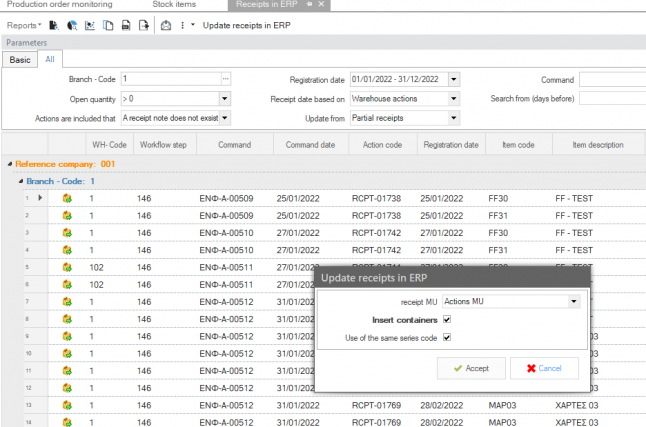
Task: Click the copy pages toolbar icon
Action: [108, 26]
